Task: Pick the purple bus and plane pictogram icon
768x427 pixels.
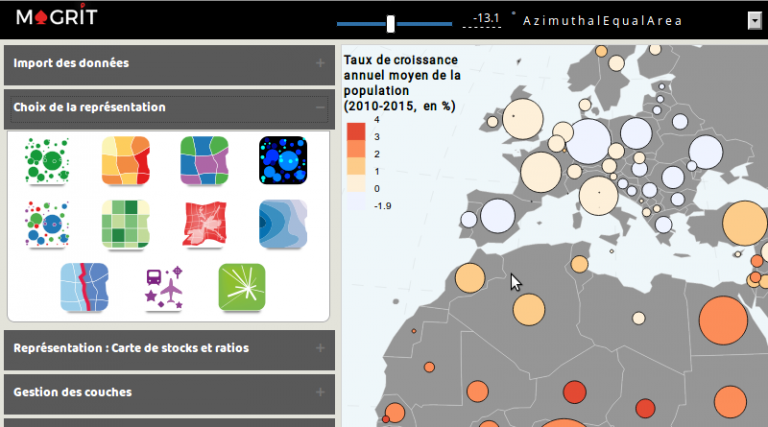Action: [163, 288]
